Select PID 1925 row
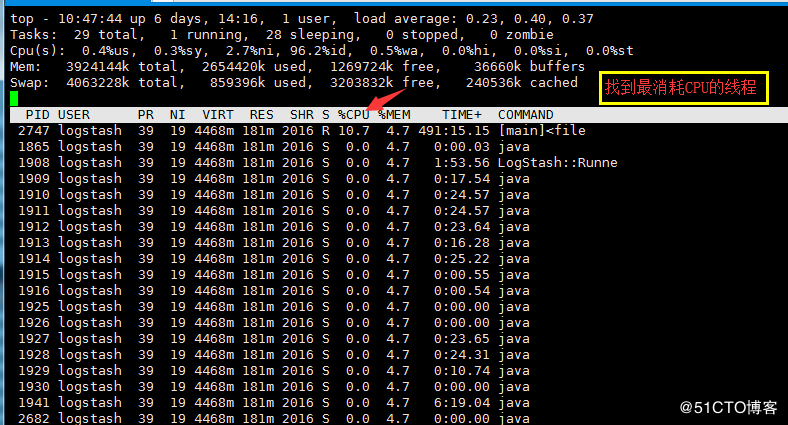The width and height of the screenshot is (788, 425). [274, 307]
